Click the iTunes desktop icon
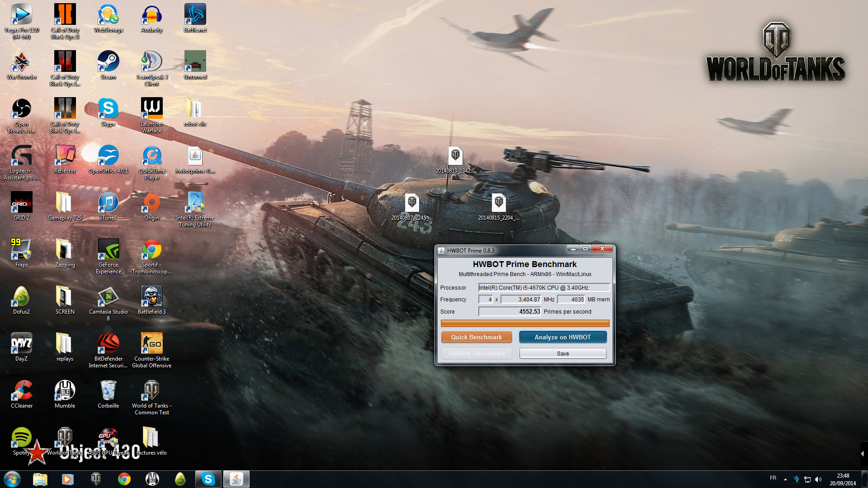 coord(108,206)
